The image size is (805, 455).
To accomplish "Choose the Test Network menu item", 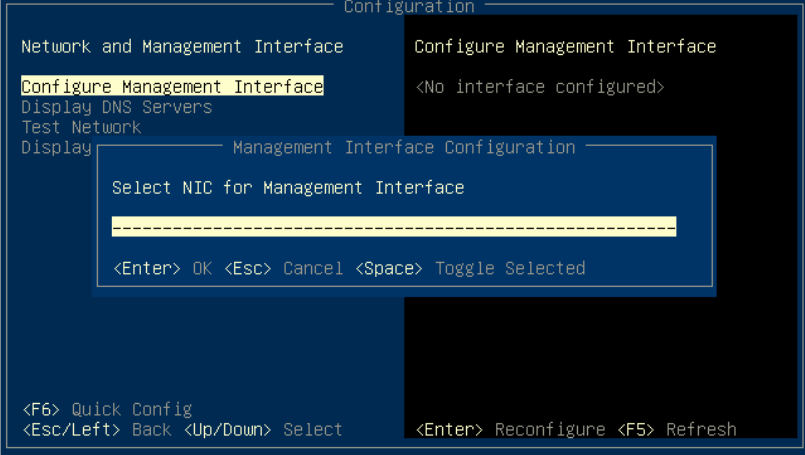I will click(81, 127).
